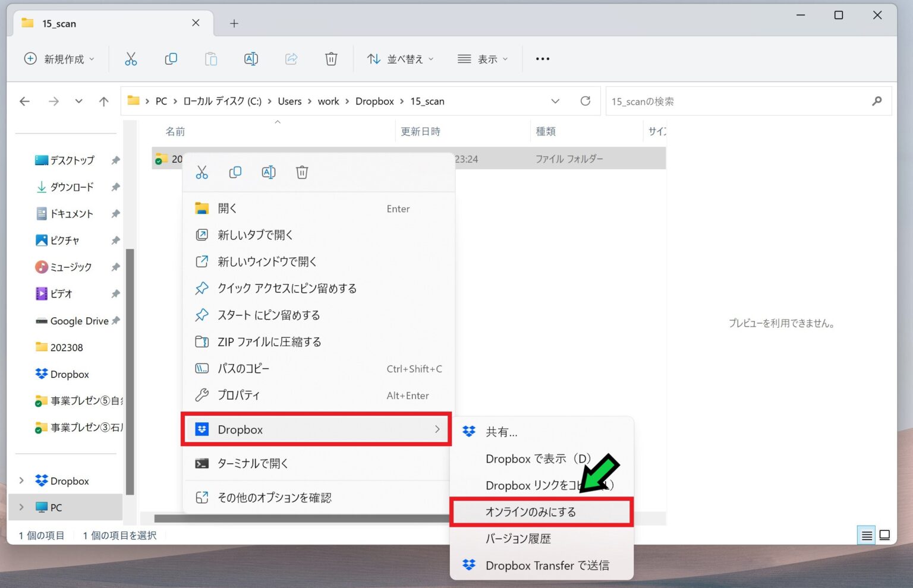This screenshot has width=913, height=588.
Task: Click the Copy icon in the toolbar
Action: click(171, 58)
